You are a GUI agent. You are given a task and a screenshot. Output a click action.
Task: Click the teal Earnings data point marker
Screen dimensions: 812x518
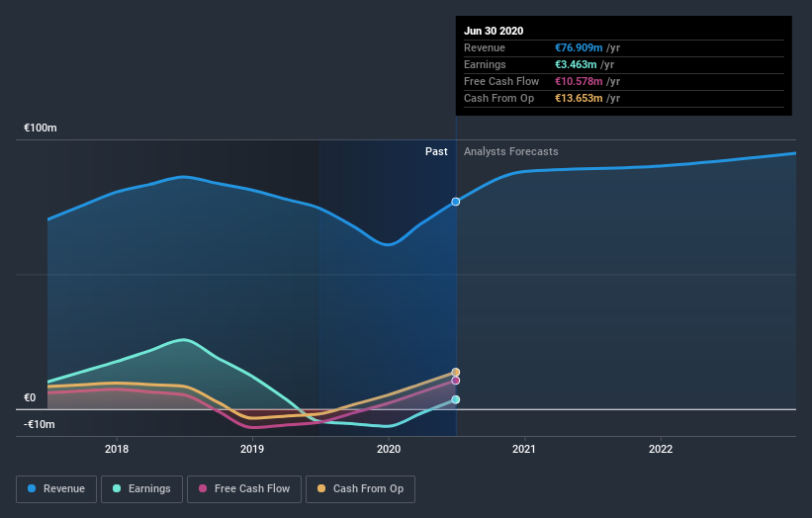click(x=456, y=399)
